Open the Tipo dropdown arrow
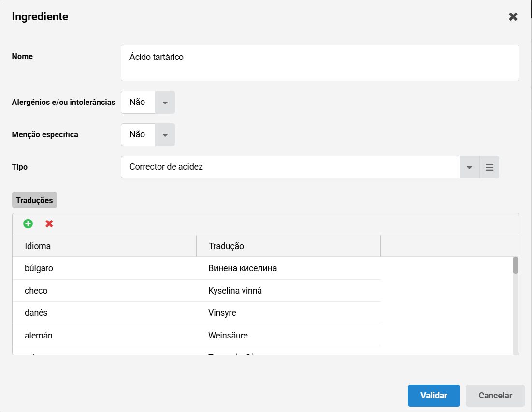The width and height of the screenshot is (532, 412). (470, 167)
